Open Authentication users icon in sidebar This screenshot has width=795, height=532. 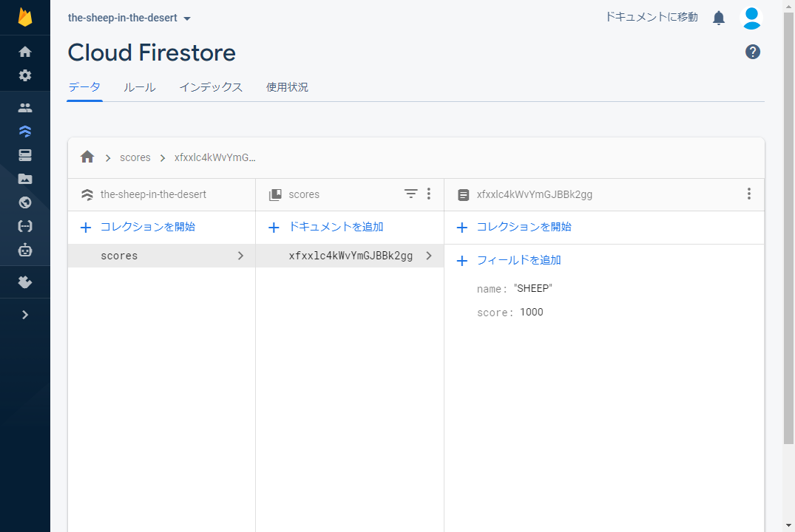pyautogui.click(x=25, y=107)
